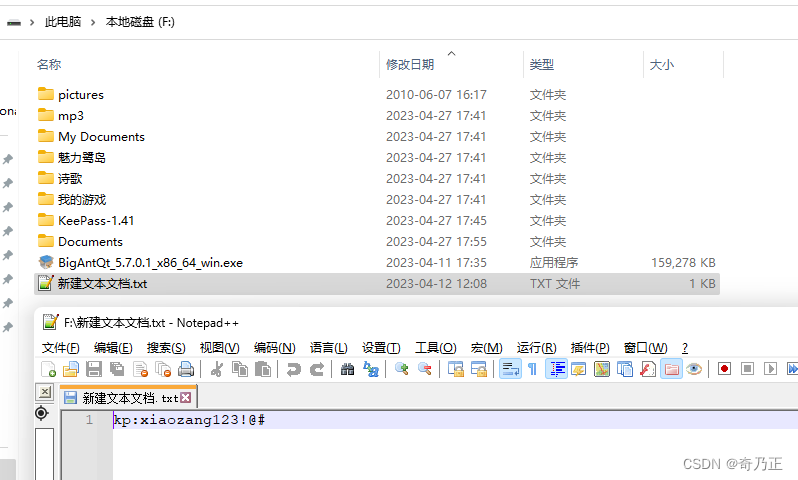Click the Open file toolbar icon
798x480 pixels.
click(x=71, y=369)
